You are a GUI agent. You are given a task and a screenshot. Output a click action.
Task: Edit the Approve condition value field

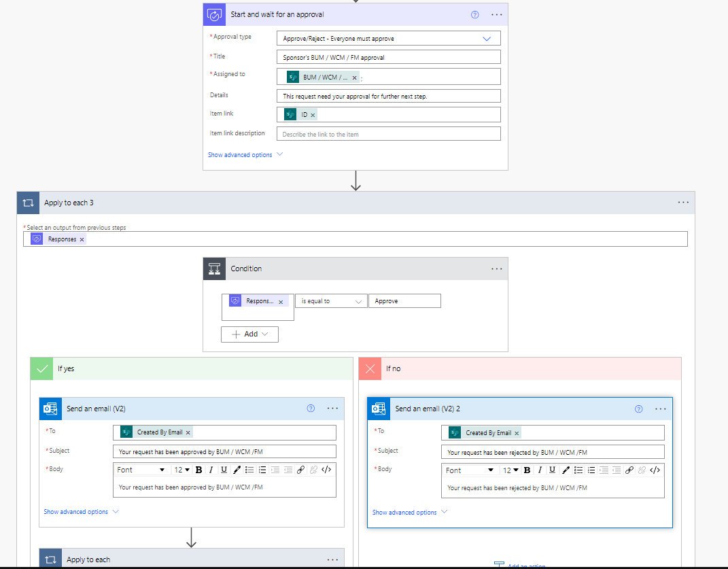[404, 301]
